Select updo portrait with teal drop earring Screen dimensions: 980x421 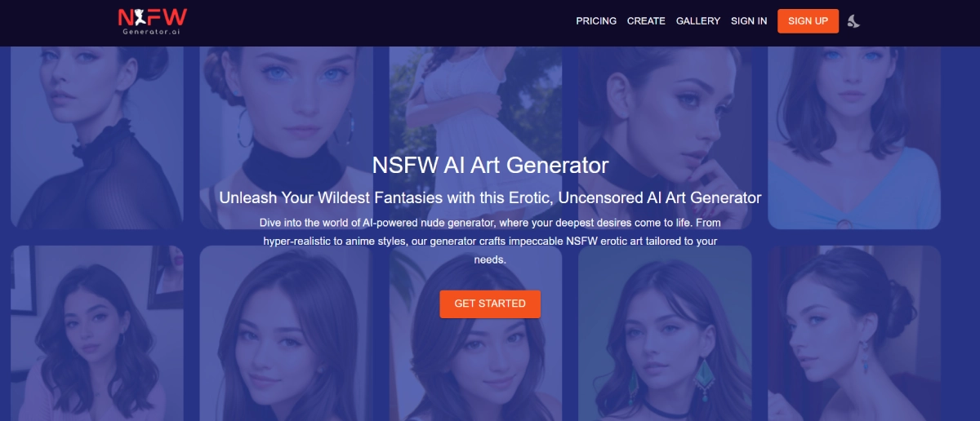[x=854, y=333]
